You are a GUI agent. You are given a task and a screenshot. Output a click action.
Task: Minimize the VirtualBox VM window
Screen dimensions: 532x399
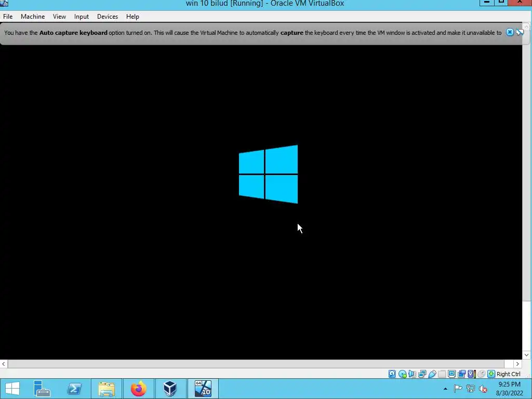tap(486, 3)
